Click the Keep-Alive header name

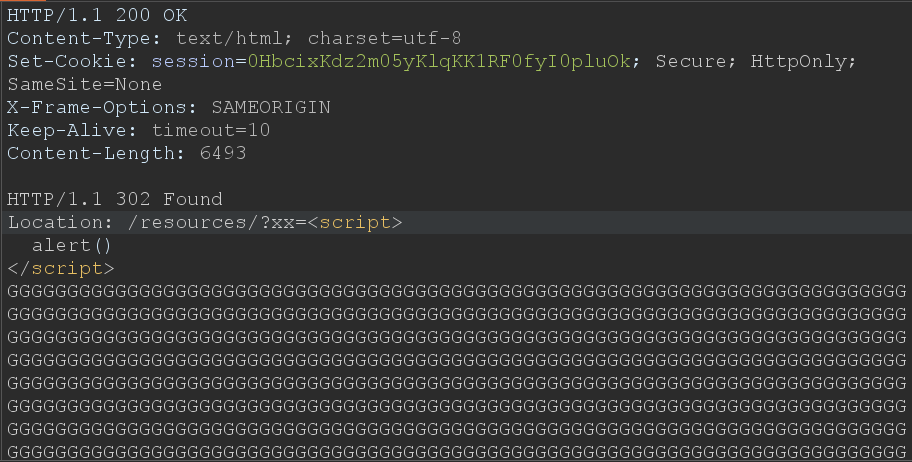pos(74,131)
